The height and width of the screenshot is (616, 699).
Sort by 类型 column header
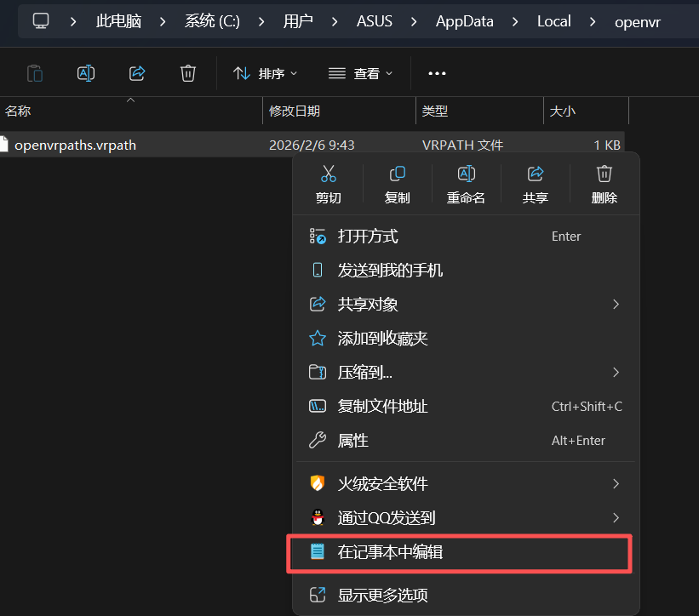point(479,111)
